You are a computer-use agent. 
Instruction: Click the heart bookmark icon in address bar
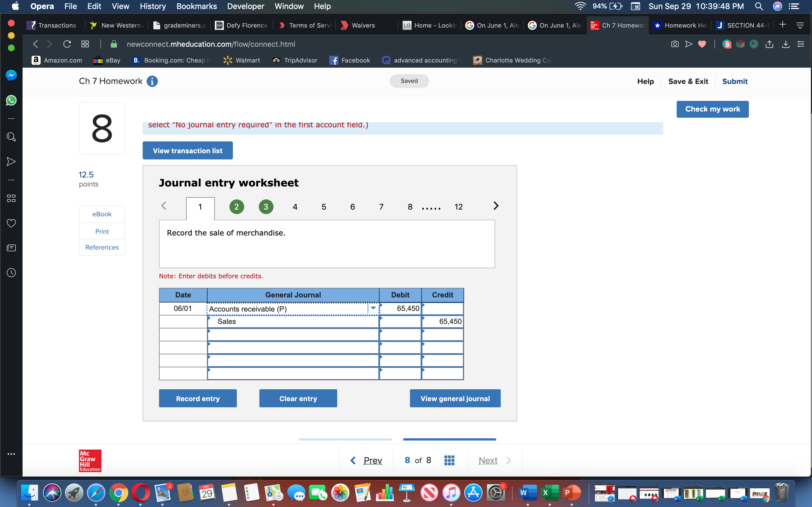point(702,44)
